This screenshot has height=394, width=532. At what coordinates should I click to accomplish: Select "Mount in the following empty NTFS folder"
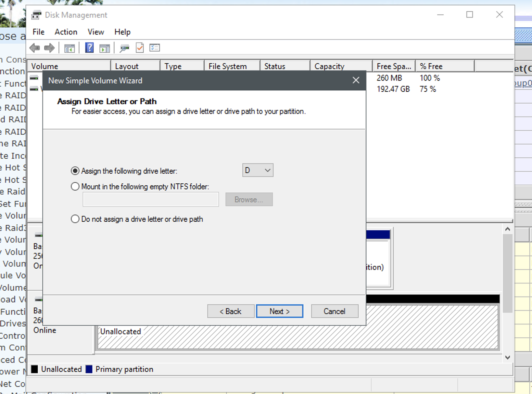[75, 187]
